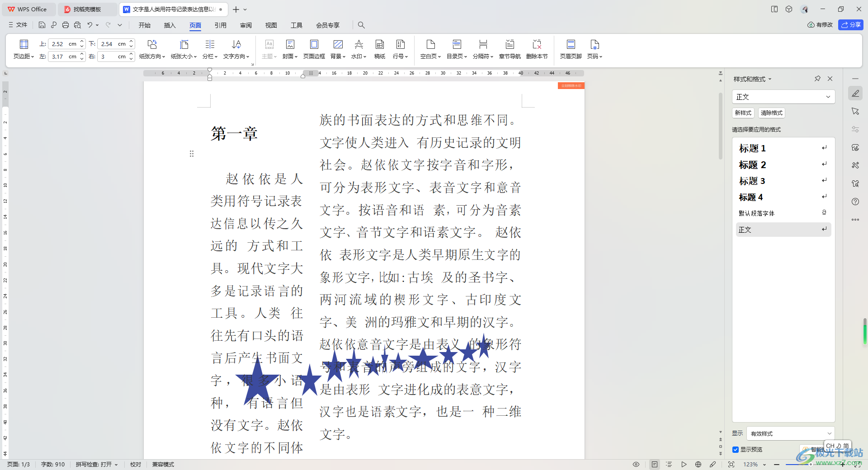Screen dimensions: 868x470
Task: Expand the 样式和格式 panel title dropdown
Action: click(x=770, y=79)
